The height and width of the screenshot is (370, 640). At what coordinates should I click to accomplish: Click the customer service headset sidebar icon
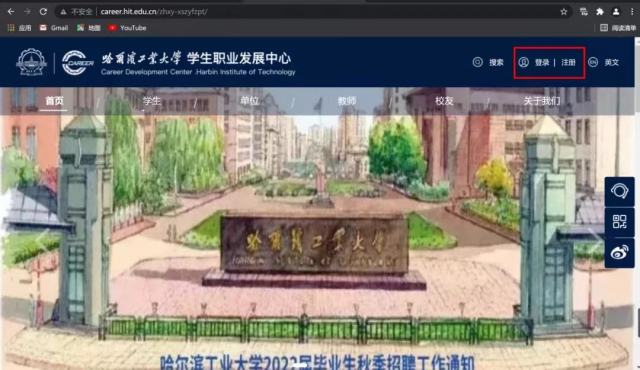click(x=620, y=191)
